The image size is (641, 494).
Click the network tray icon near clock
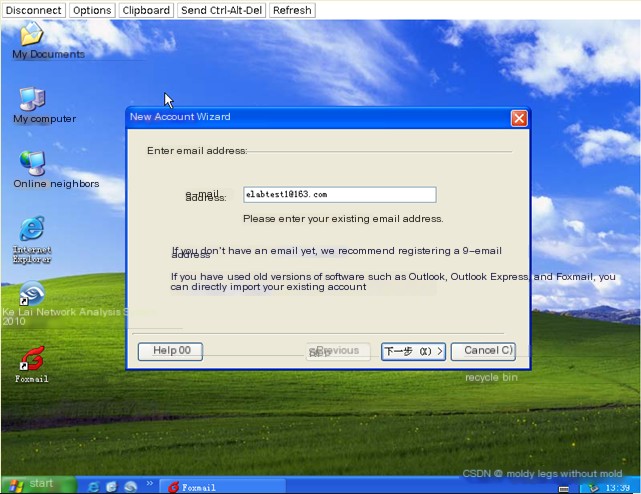point(593,488)
